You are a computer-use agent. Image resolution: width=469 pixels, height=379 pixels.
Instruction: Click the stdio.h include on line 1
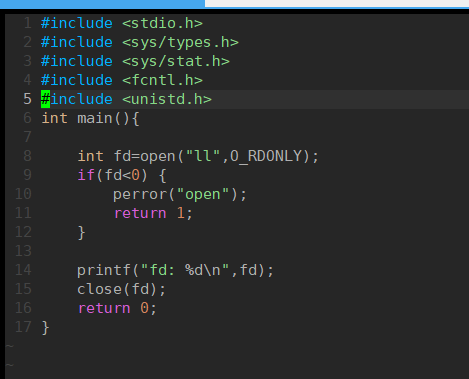point(122,23)
